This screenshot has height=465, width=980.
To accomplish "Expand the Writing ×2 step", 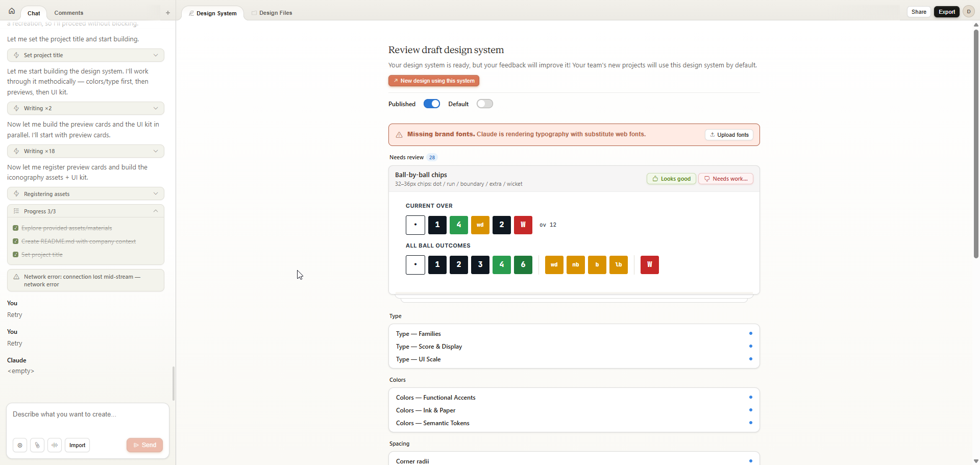I will pyautogui.click(x=86, y=108).
